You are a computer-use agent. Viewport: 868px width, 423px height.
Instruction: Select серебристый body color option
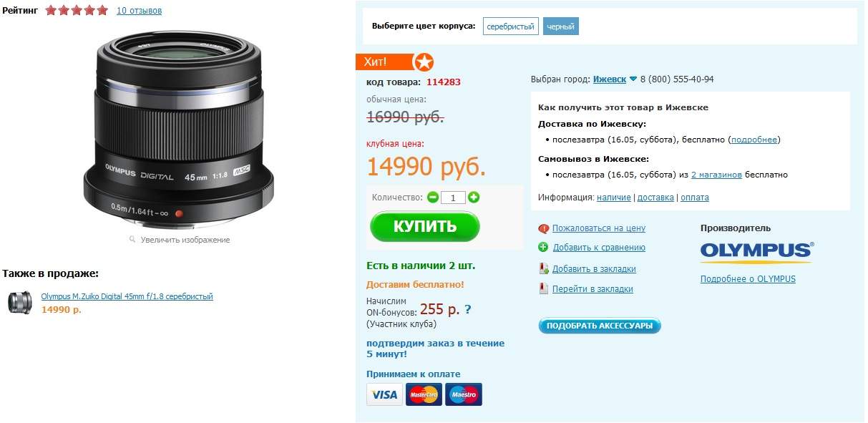pos(510,26)
